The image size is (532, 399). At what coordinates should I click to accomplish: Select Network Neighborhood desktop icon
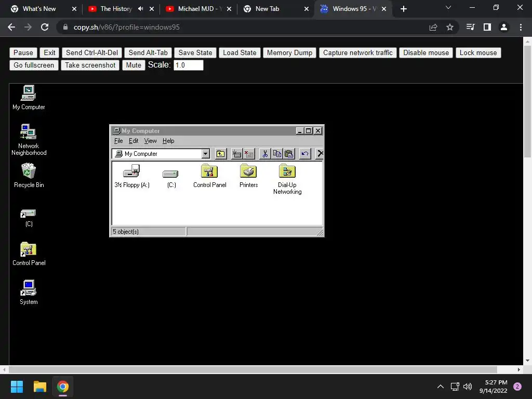click(x=29, y=140)
